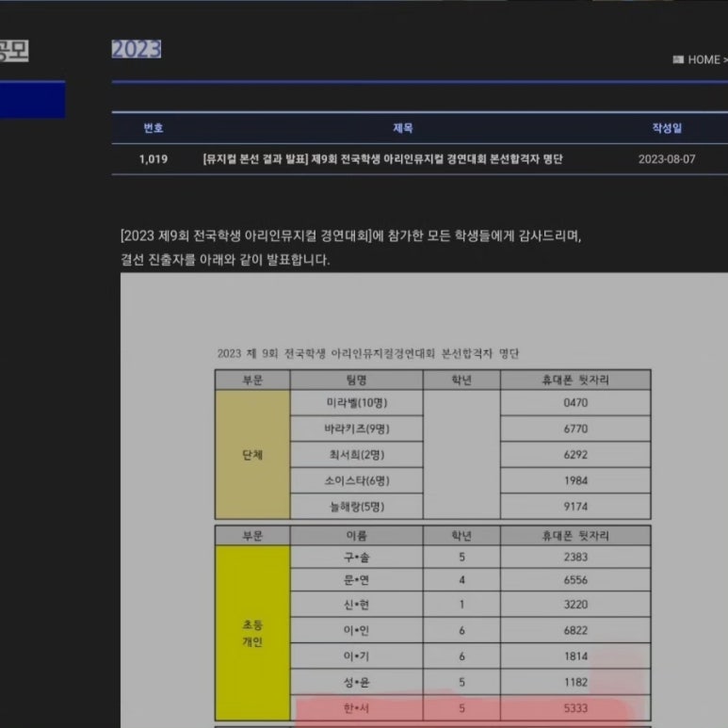Click grade 1 in 신•현 row
Screen dimensions: 728x728
[x=462, y=605]
